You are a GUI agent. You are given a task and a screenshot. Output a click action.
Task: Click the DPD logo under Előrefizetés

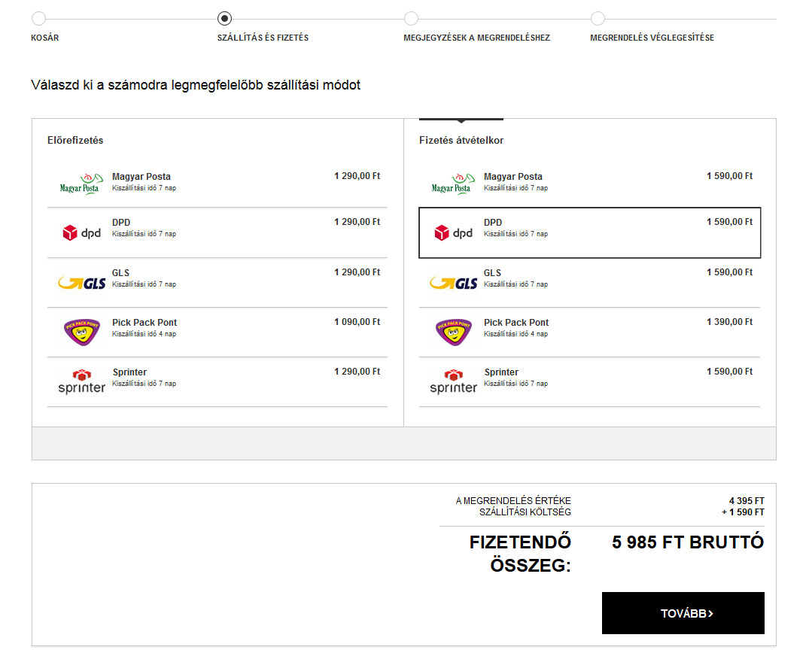(x=81, y=233)
